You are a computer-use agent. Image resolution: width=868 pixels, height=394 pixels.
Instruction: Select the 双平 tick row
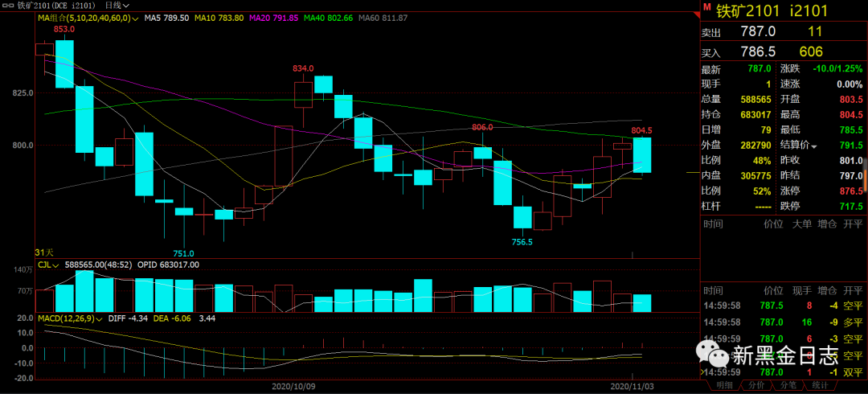point(782,371)
